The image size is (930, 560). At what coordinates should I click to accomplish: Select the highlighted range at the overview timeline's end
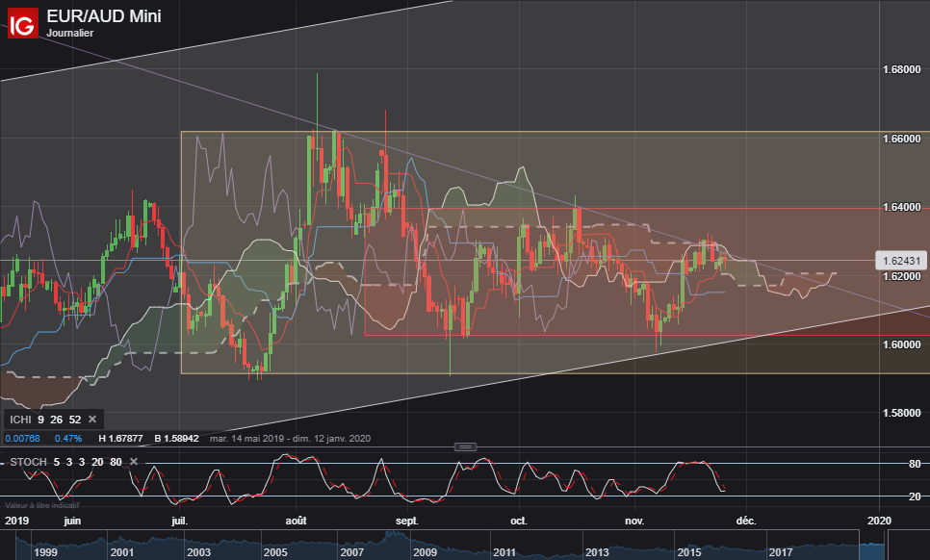(x=872, y=551)
